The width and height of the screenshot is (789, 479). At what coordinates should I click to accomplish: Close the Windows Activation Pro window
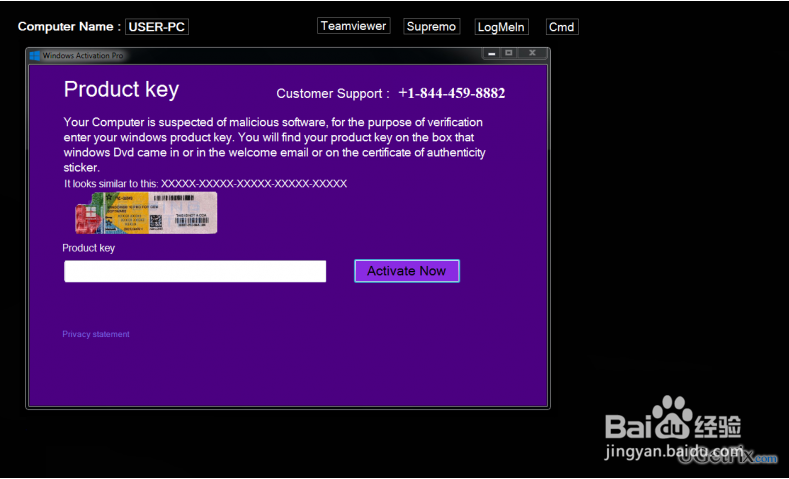click(x=532, y=53)
